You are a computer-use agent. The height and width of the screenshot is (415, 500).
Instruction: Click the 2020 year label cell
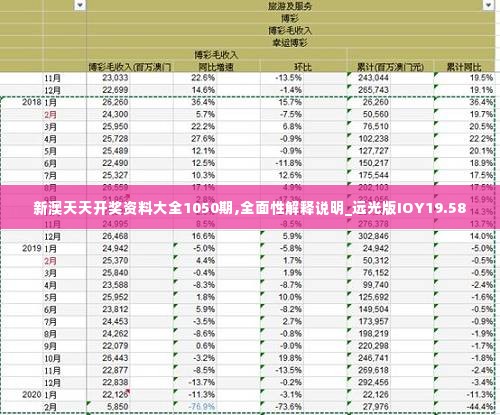[x=32, y=395]
